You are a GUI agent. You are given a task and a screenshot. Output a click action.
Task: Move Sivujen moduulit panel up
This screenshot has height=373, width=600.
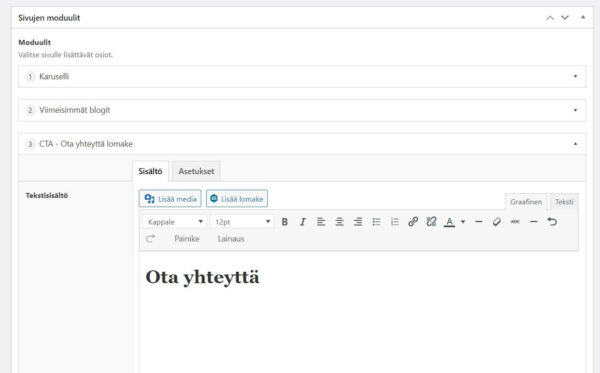point(550,18)
